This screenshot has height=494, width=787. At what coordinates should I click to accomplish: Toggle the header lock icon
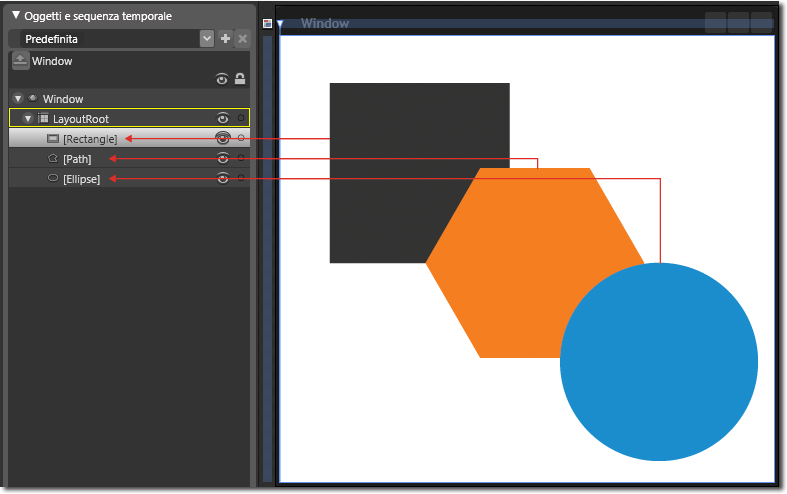[240, 78]
